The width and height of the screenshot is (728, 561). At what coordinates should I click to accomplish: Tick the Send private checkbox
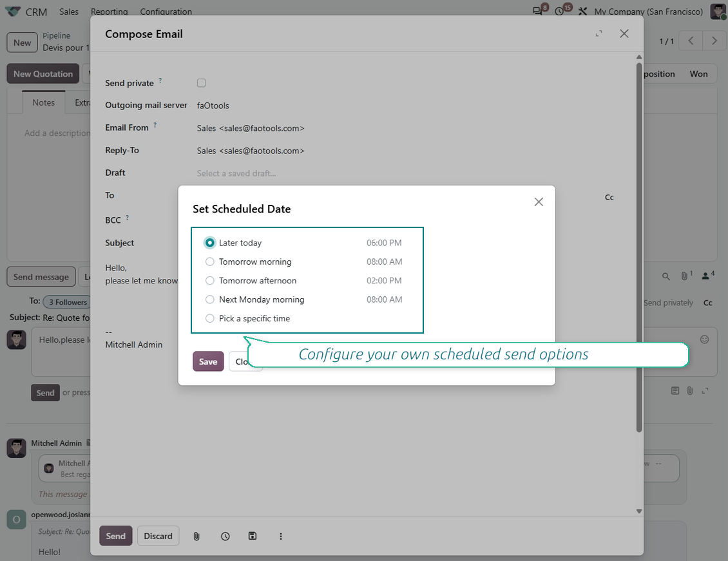tap(201, 83)
